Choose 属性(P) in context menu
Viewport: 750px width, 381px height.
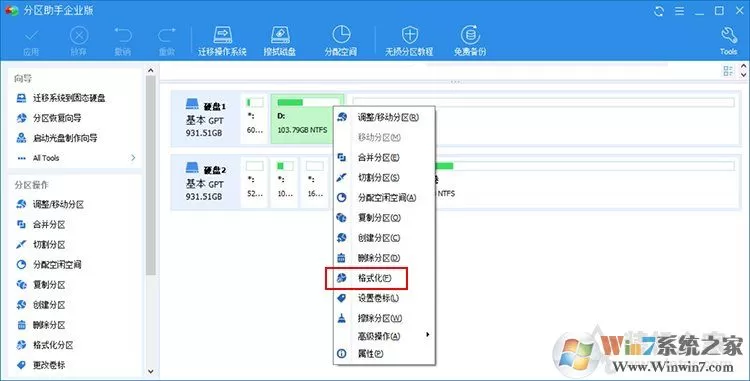tap(384, 354)
